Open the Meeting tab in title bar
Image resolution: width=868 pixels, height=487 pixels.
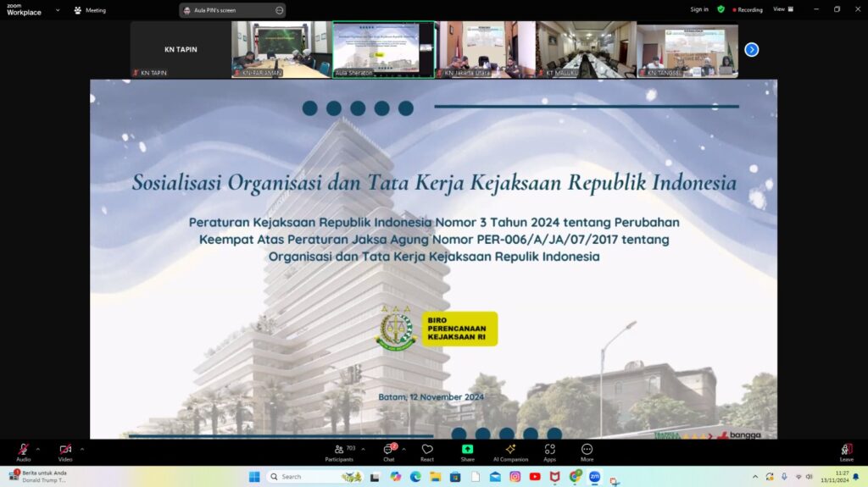pyautogui.click(x=90, y=10)
